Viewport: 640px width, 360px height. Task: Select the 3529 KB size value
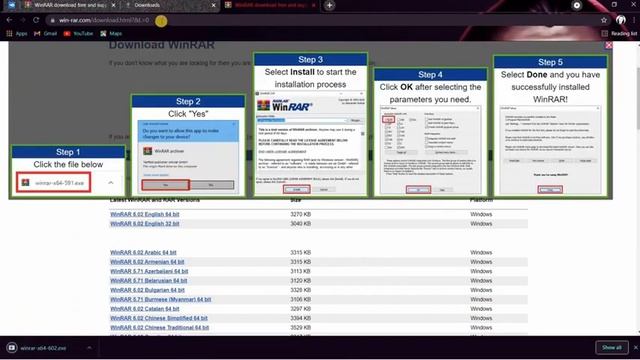coord(300,328)
